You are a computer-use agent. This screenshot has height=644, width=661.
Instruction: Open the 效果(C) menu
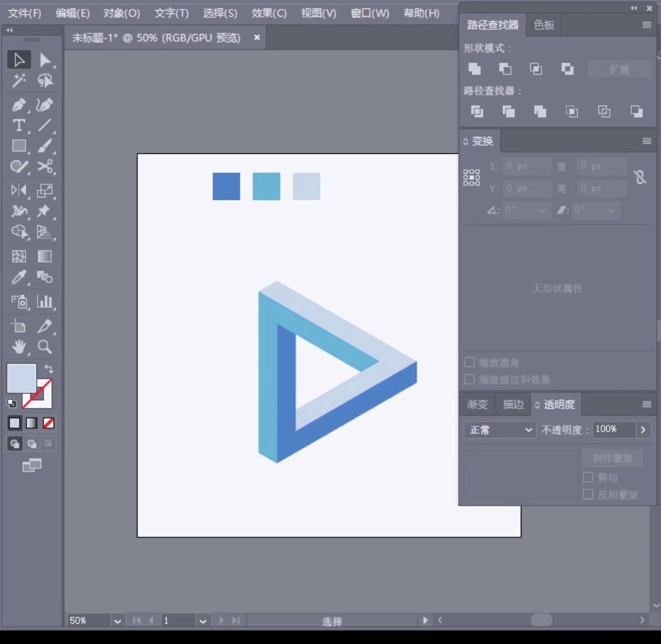[269, 13]
